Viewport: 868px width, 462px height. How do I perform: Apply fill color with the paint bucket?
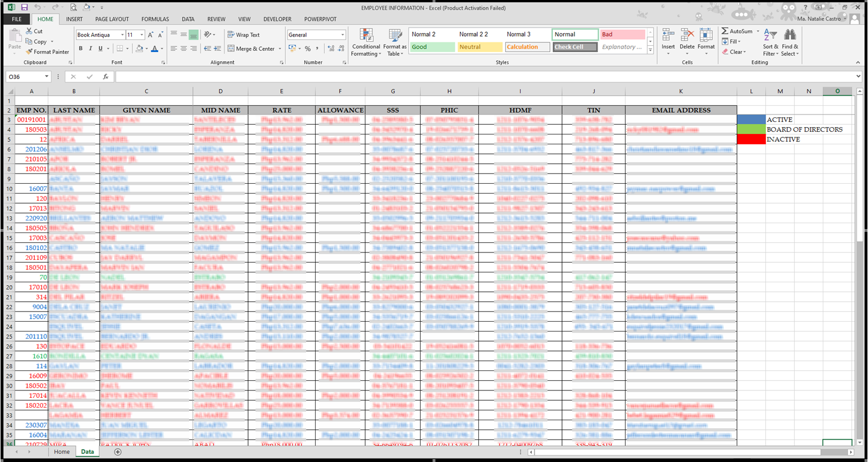point(139,49)
